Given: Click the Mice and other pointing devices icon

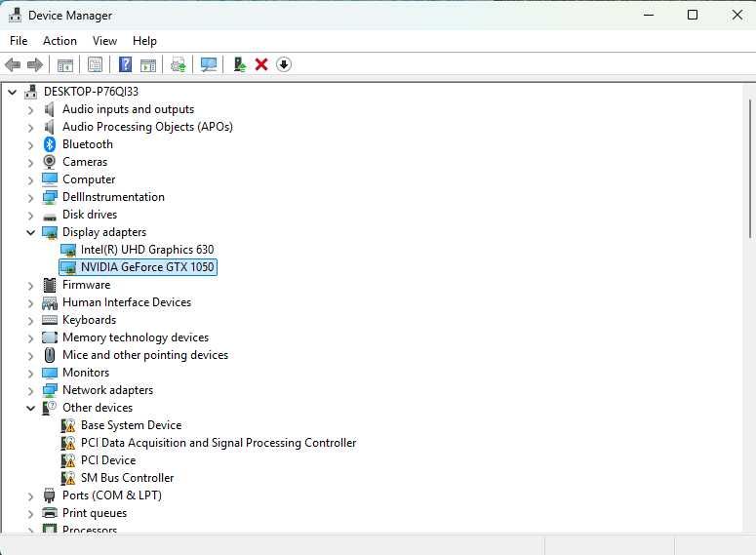Looking at the screenshot, I should (49, 355).
